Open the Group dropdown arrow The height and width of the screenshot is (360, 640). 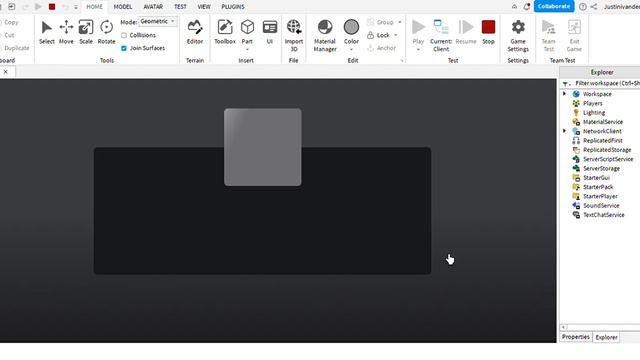[400, 22]
